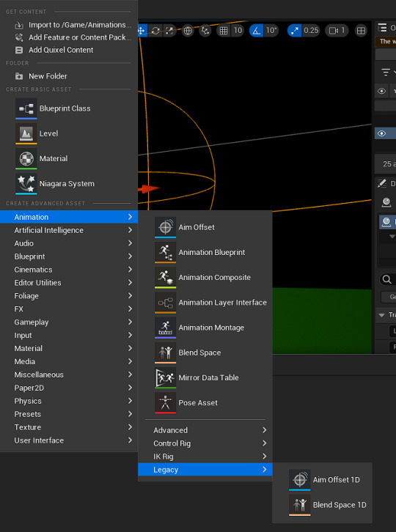This screenshot has height=532, width=396.
Task: Click the Animation Layer Interface icon
Action: tap(166, 303)
